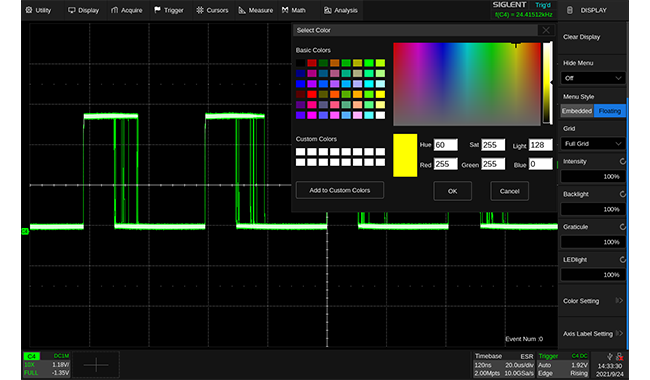Expand the Color Setting submenu
This screenshot has height=380, width=650.
[592, 301]
